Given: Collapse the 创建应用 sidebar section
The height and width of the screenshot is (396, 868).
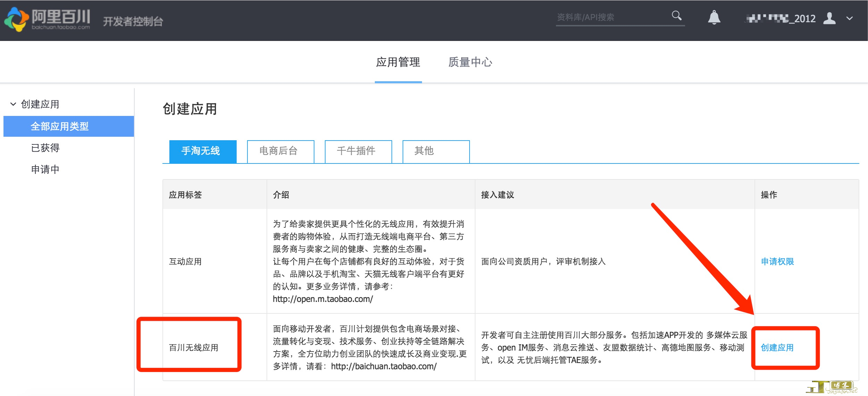Looking at the screenshot, I should [x=13, y=104].
